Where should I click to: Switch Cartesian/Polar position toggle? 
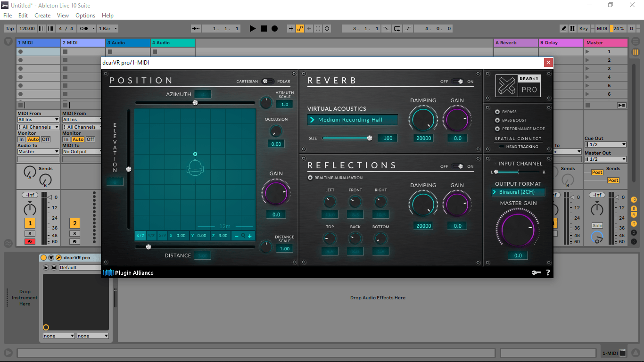pos(267,81)
